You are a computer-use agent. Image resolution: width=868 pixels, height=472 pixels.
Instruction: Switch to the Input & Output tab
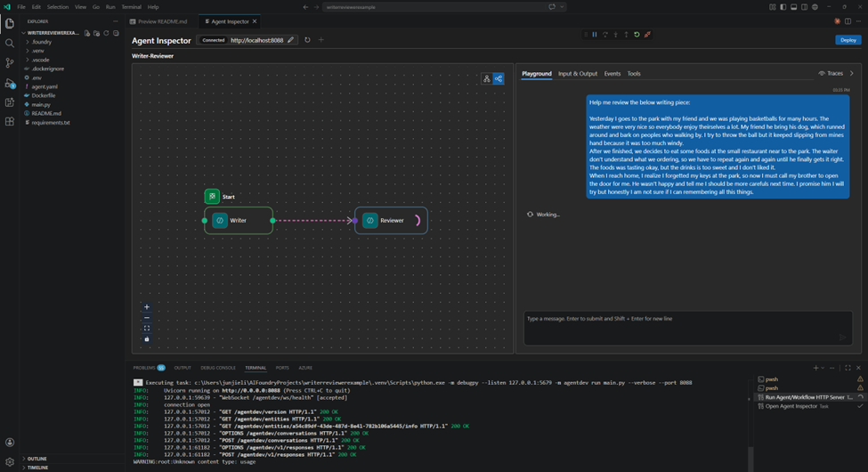click(577, 74)
